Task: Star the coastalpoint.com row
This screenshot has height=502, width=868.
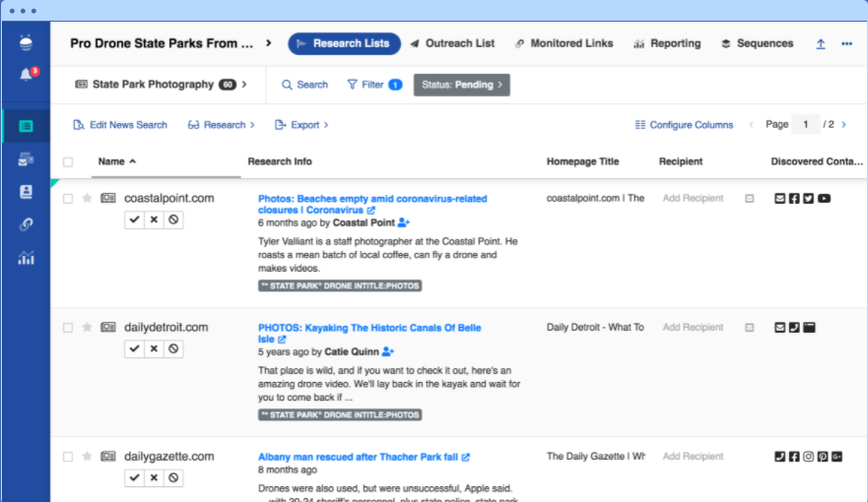Action: point(87,198)
